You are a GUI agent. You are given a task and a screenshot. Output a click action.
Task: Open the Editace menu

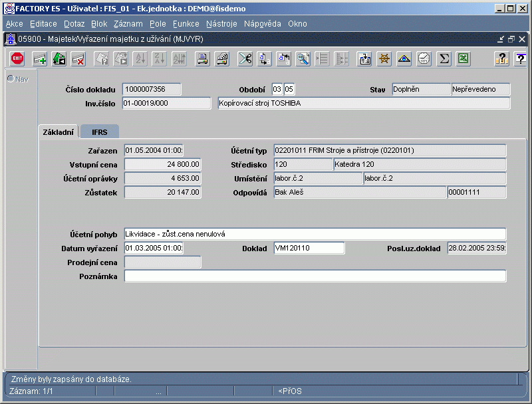click(43, 24)
